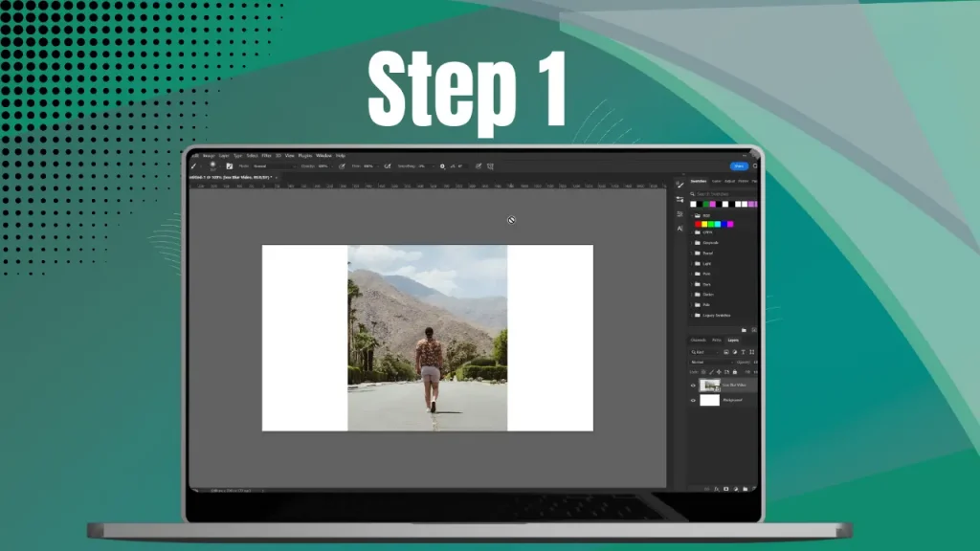Lock all padlock icon in Layers
Screen dimensions: 980x551
[735, 372]
